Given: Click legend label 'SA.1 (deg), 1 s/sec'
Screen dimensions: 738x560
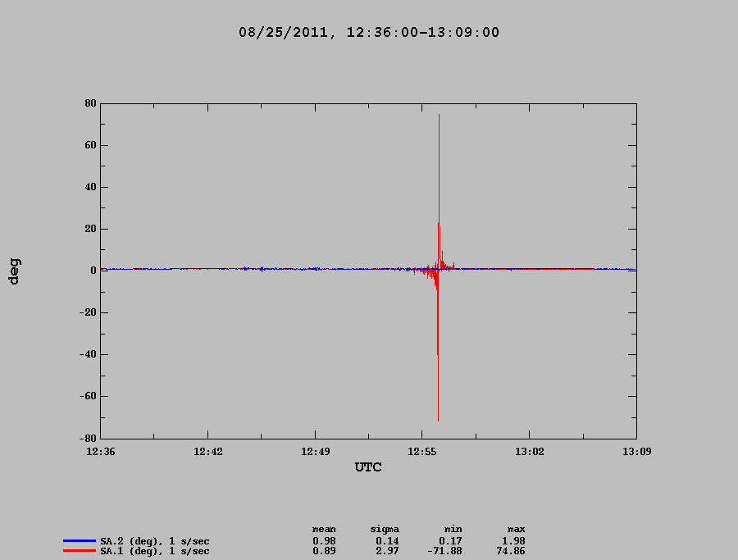Looking at the screenshot, I should pyautogui.click(x=155, y=551).
